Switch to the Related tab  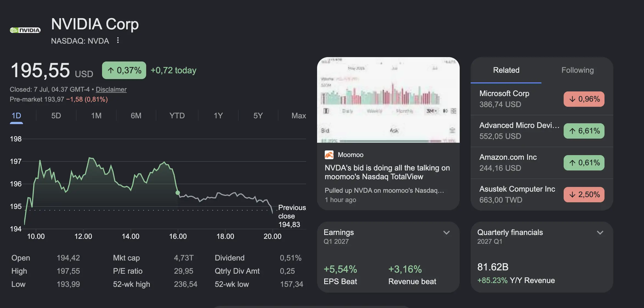tap(506, 70)
